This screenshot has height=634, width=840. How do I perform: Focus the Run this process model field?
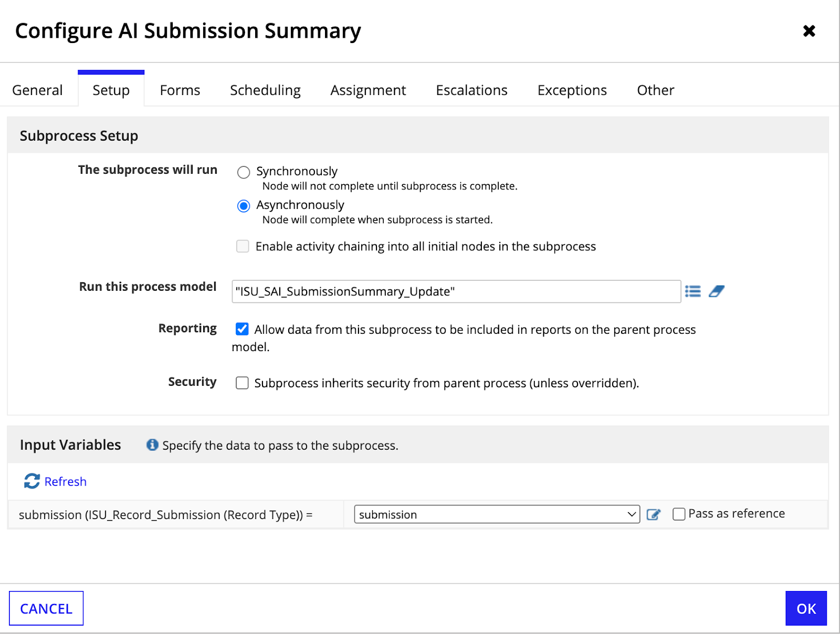(x=456, y=291)
